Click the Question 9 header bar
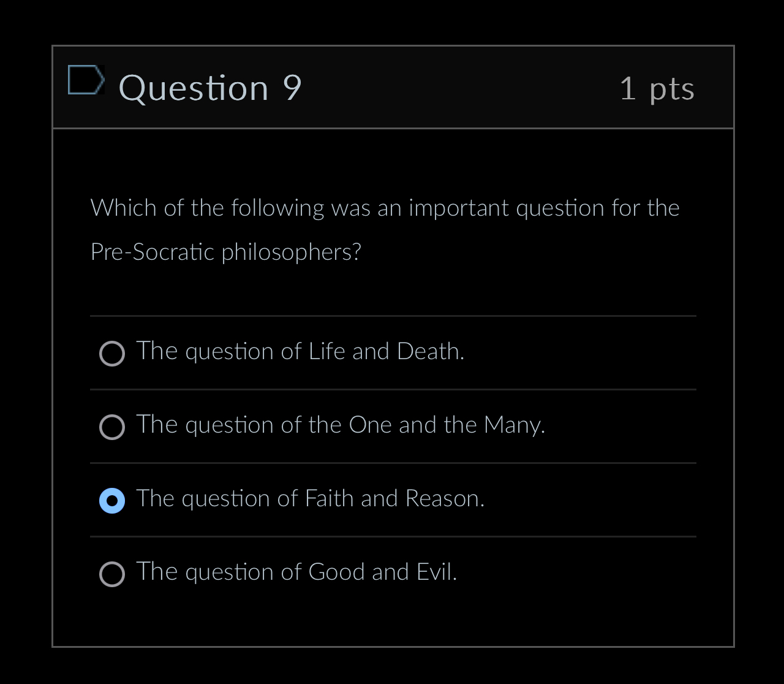This screenshot has width=784, height=684. (x=392, y=87)
